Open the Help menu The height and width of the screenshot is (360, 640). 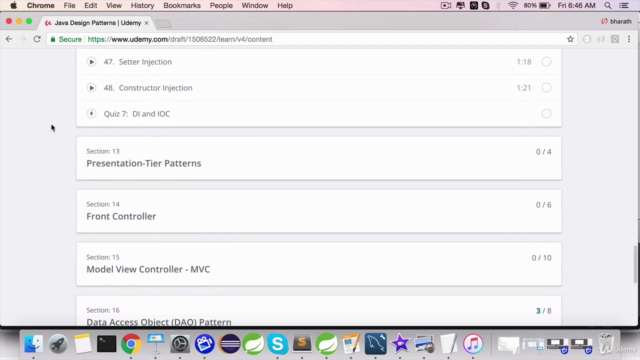(x=285, y=6)
